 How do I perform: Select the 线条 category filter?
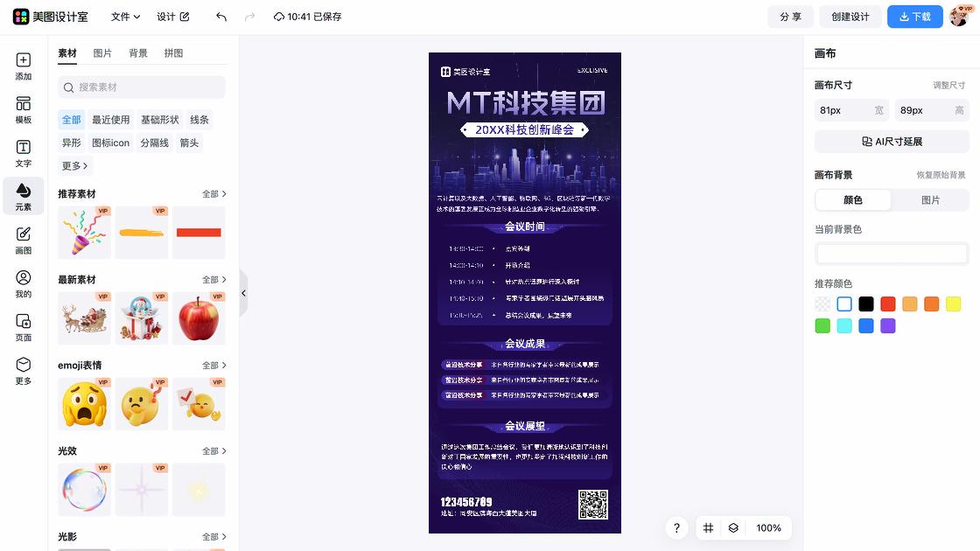click(199, 119)
